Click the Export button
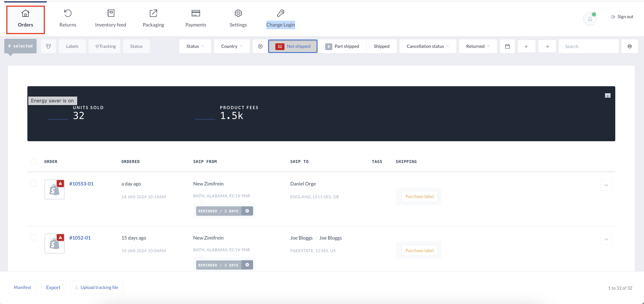Viewport: 644px width, 304px height. click(53, 287)
